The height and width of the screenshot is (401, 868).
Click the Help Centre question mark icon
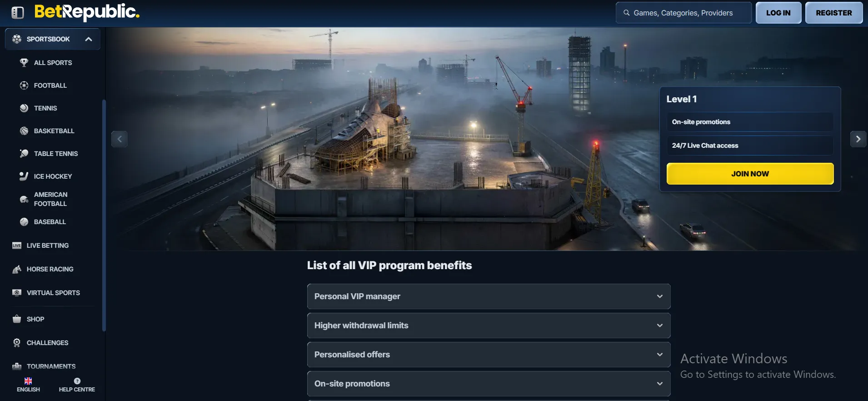click(x=77, y=381)
